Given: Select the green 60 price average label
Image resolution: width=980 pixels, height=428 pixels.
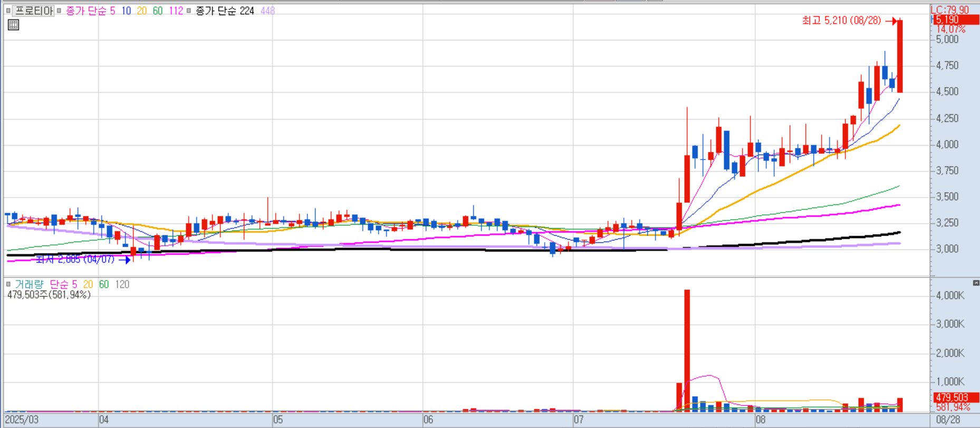Looking at the screenshot, I should (158, 11).
